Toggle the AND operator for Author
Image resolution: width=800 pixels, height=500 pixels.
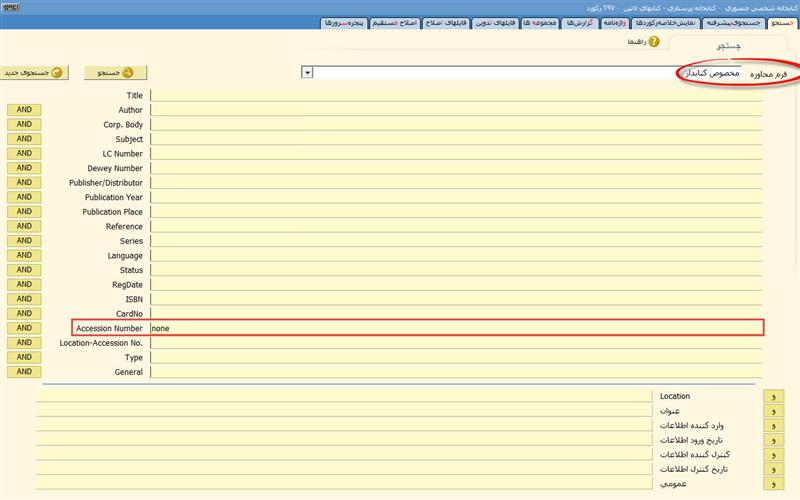pos(24,110)
